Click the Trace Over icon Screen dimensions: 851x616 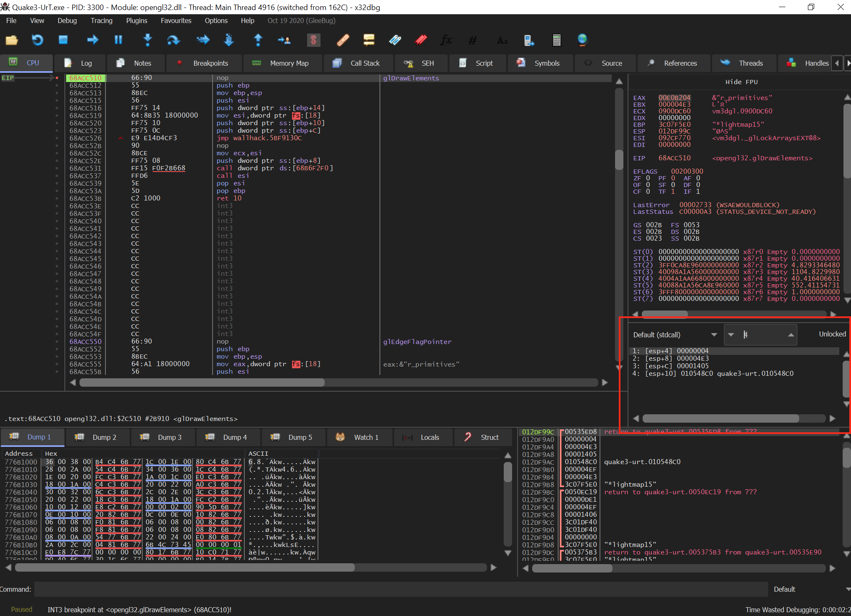click(x=229, y=40)
